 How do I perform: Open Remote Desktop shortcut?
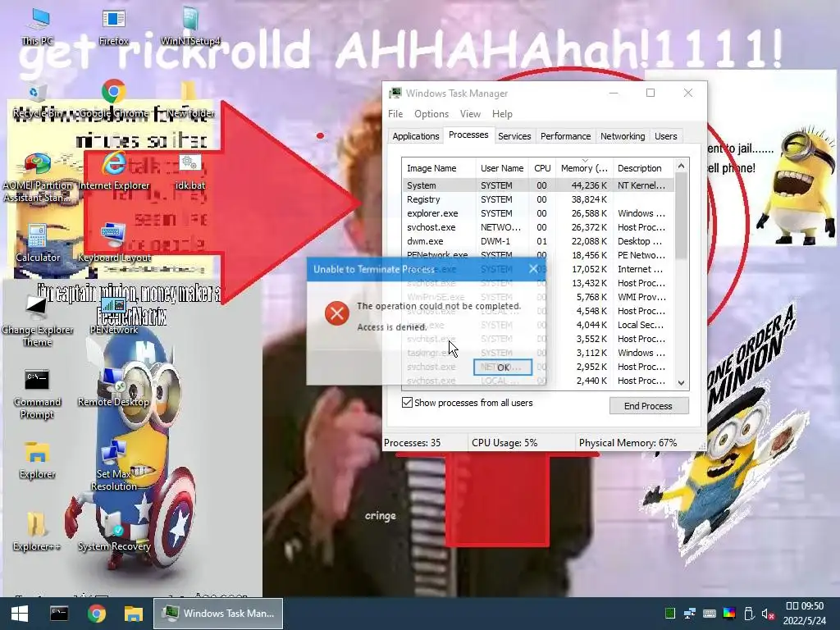click(x=113, y=388)
